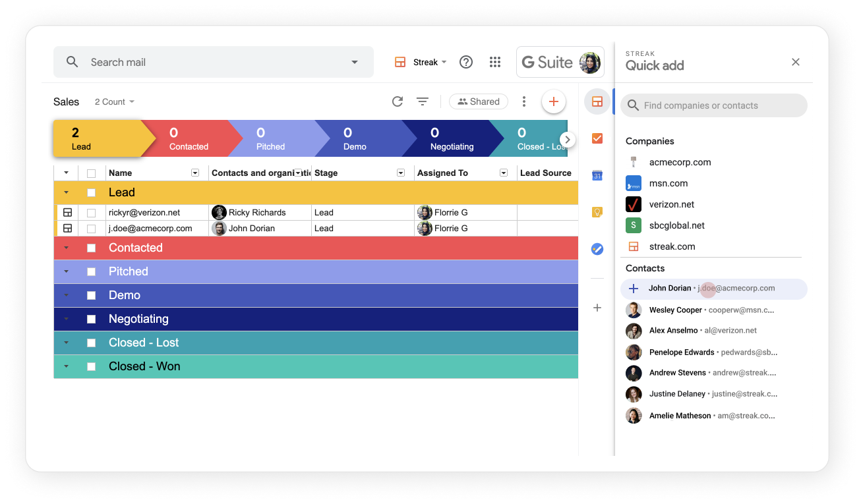The image size is (861, 504).
Task: Add new addon via plus in side panel
Action: [597, 308]
